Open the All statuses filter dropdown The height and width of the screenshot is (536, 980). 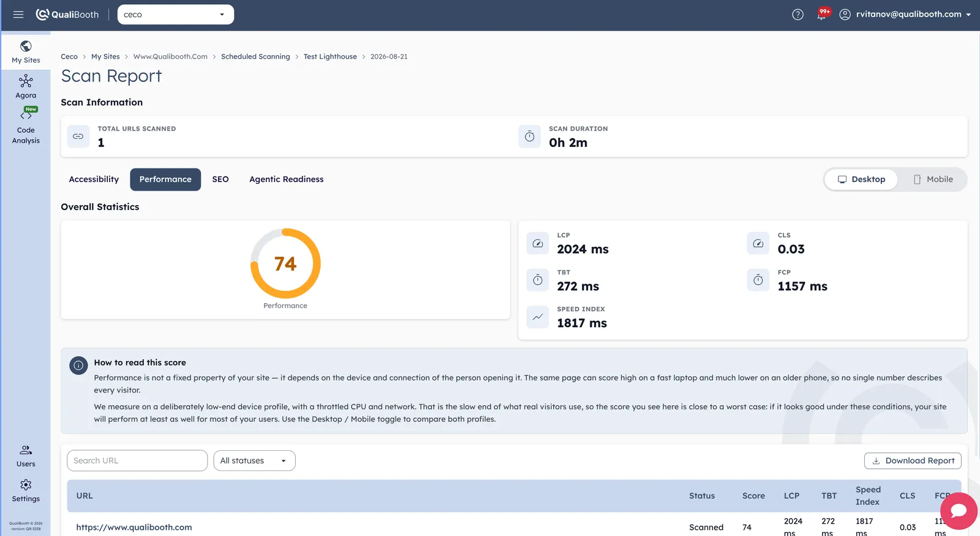(254, 461)
